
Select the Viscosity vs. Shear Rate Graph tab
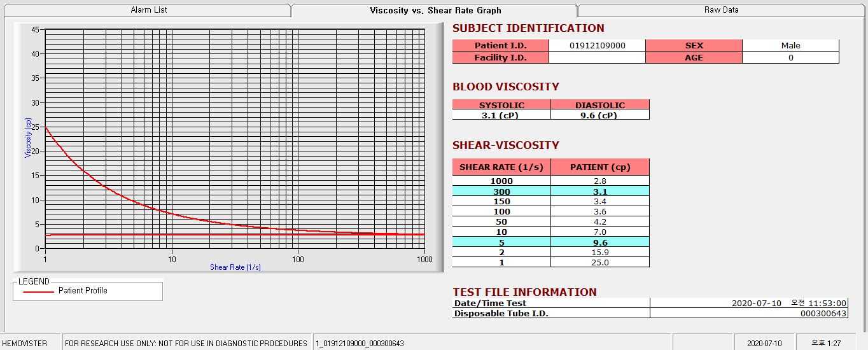(435, 10)
